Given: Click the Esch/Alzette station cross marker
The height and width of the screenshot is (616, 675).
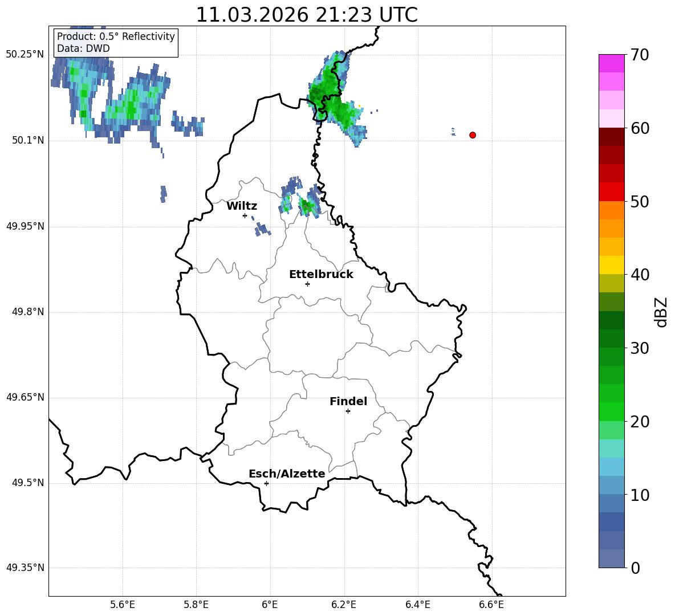Looking at the screenshot, I should pos(266,483).
